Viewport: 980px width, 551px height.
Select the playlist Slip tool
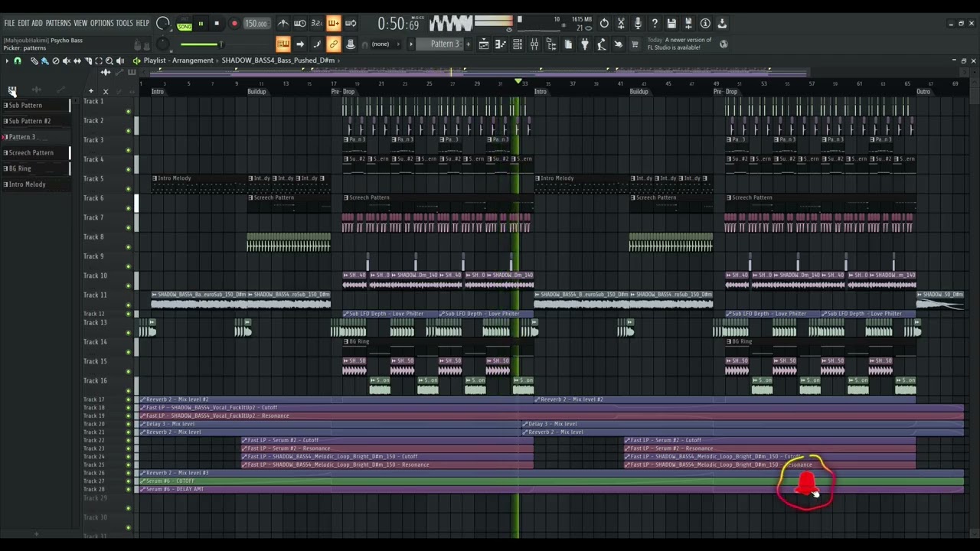coord(77,60)
